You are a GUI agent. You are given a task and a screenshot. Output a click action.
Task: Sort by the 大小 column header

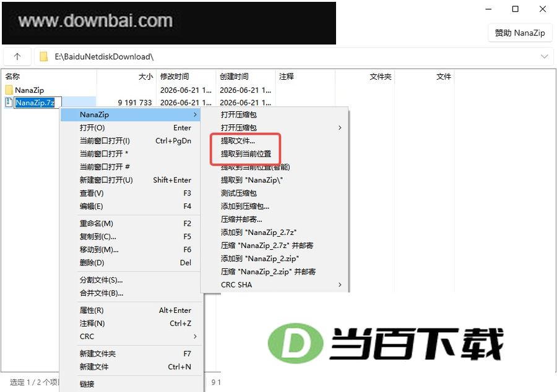click(127, 76)
